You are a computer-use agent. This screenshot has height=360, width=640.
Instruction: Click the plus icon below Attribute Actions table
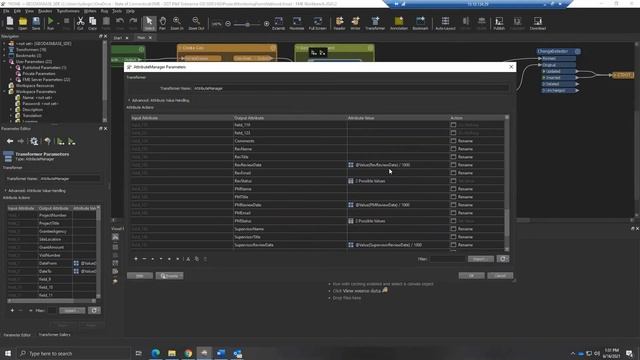point(136,259)
